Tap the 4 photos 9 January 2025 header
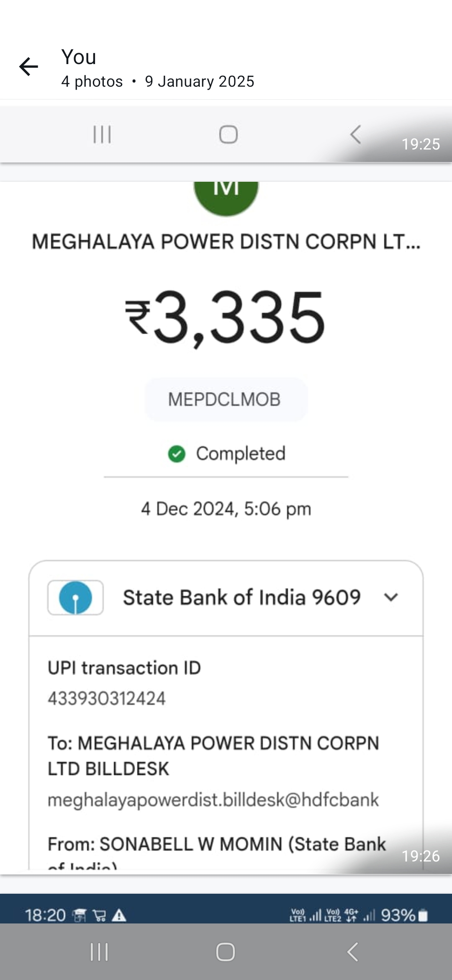The image size is (452, 980). point(158,81)
